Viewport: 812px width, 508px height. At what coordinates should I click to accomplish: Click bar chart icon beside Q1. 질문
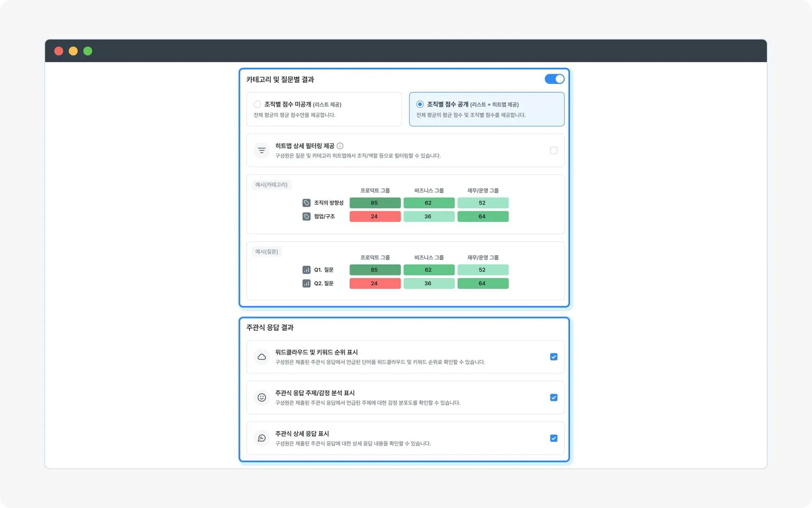tap(306, 270)
